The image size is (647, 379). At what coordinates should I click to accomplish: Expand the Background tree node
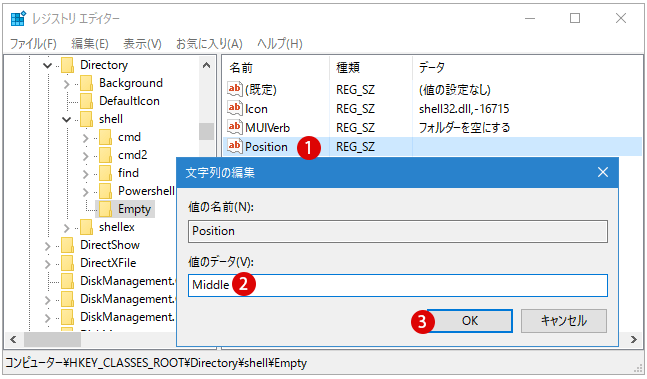(x=66, y=84)
